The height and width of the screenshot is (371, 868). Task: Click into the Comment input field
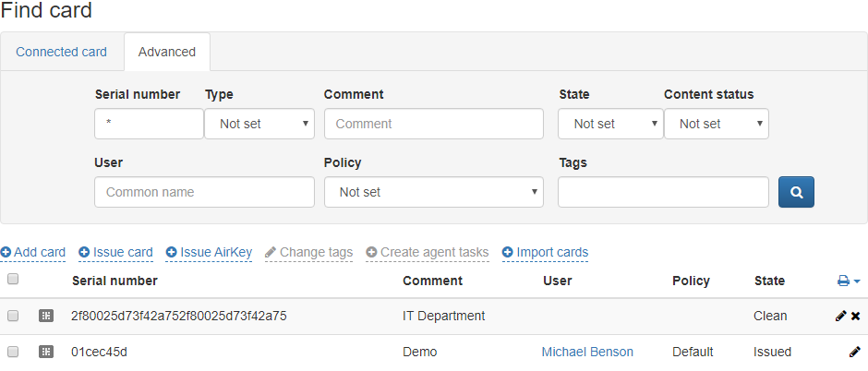(x=433, y=124)
